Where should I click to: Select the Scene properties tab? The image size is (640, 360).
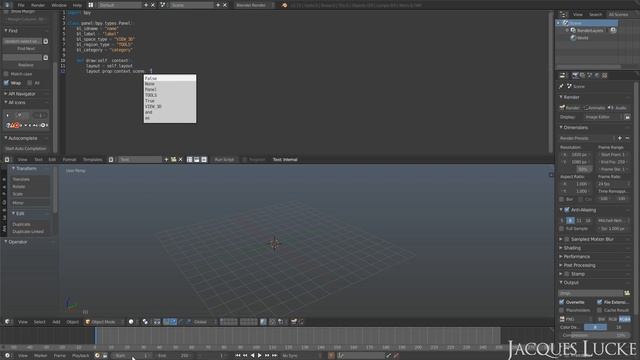click(590, 75)
